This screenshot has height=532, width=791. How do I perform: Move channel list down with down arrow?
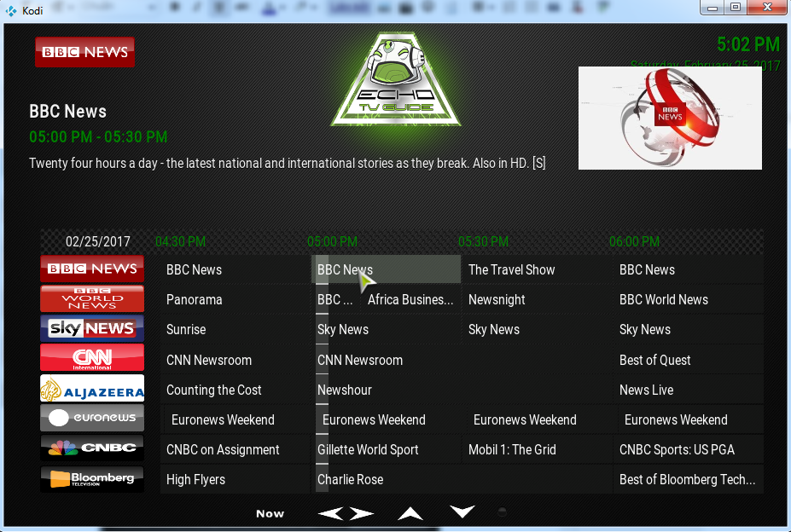(462, 512)
